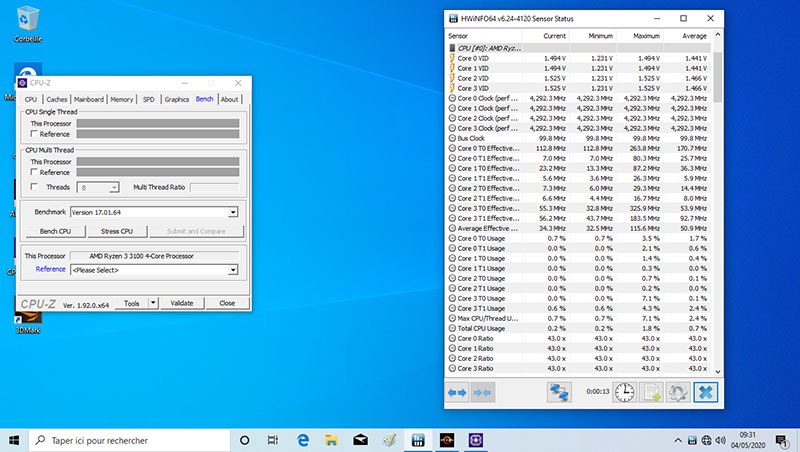Open the Paint icon on the taskbar

[x=389, y=440]
